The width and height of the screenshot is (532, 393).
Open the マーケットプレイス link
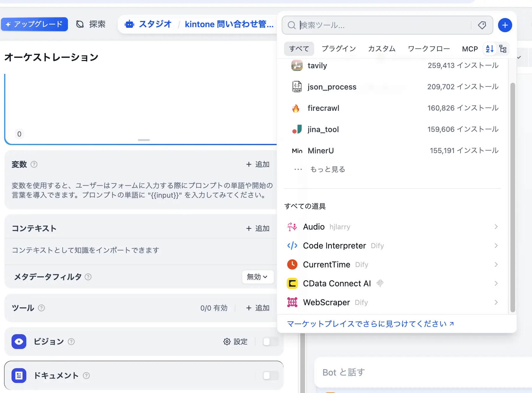371,324
